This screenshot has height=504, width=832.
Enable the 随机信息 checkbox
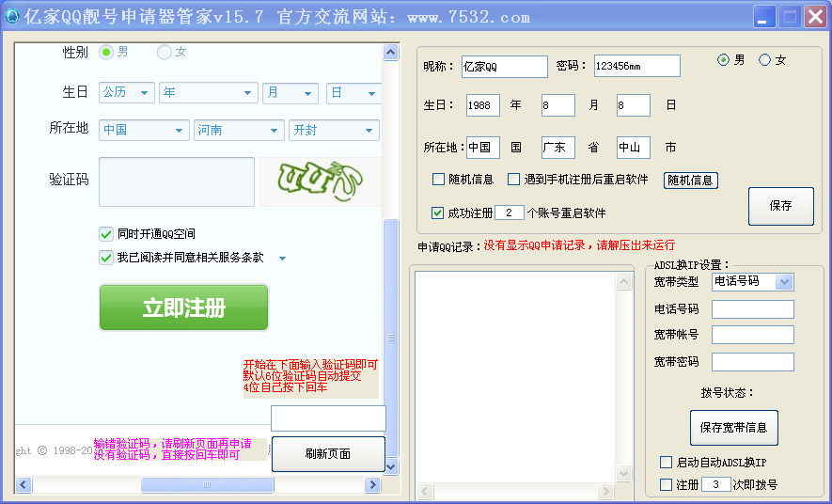pyautogui.click(x=438, y=180)
